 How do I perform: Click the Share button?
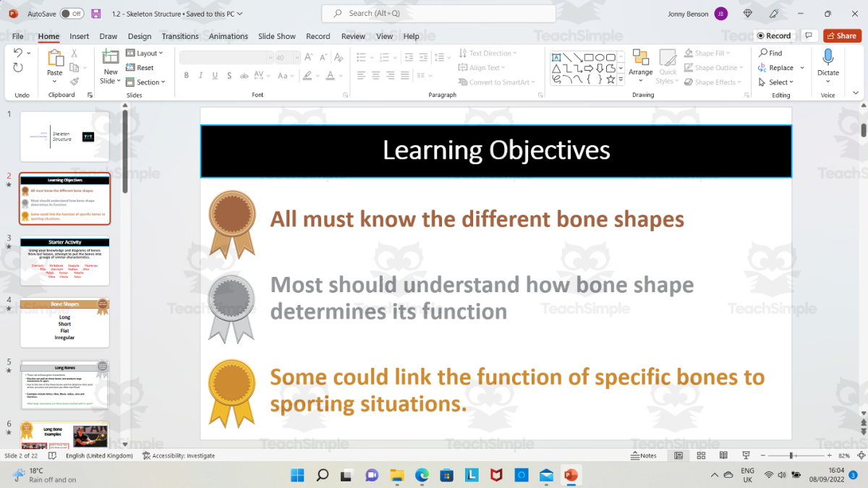click(843, 35)
